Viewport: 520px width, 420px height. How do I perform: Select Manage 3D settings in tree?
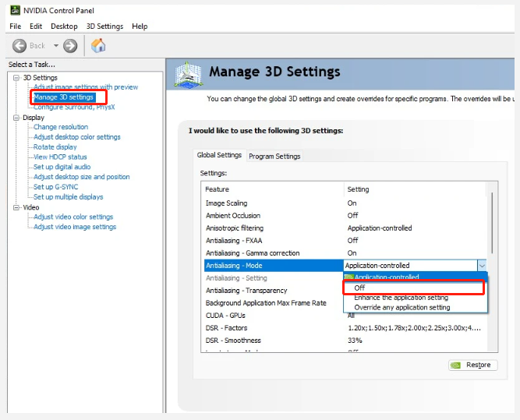64,97
